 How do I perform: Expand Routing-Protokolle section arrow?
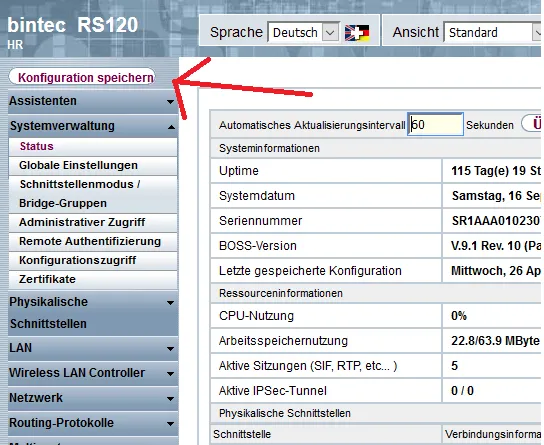170,423
